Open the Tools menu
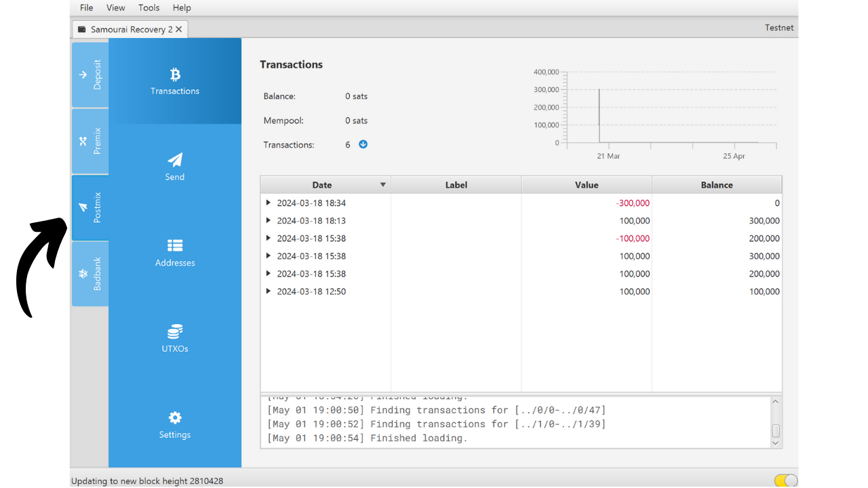This screenshot has width=868, height=488. [149, 7]
